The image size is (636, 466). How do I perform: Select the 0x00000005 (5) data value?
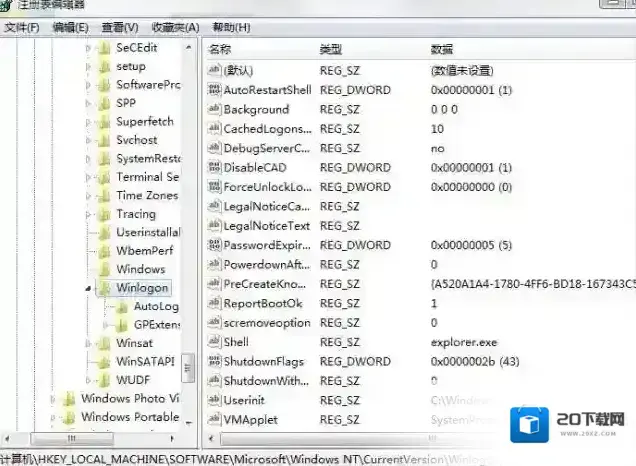(x=471, y=245)
